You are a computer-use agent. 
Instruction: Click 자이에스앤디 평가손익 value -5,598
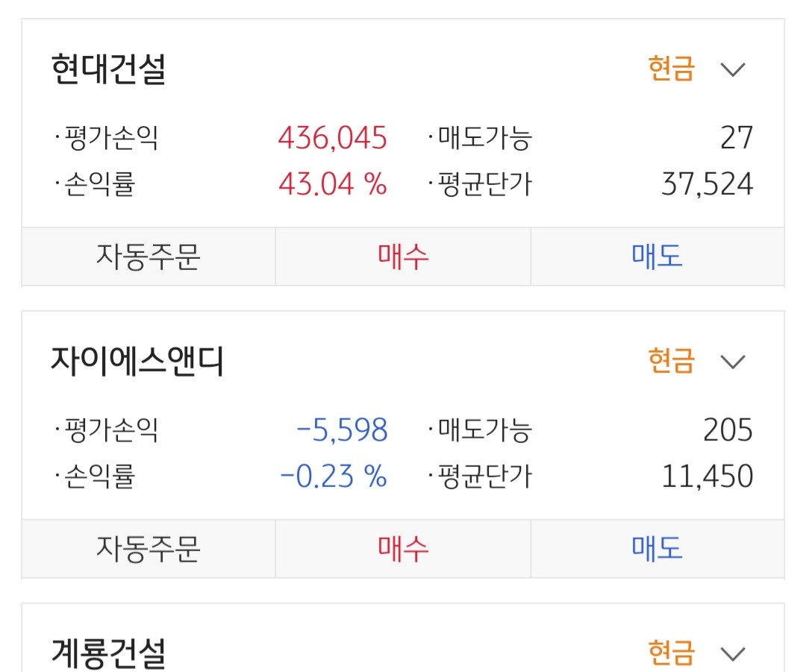pos(342,430)
